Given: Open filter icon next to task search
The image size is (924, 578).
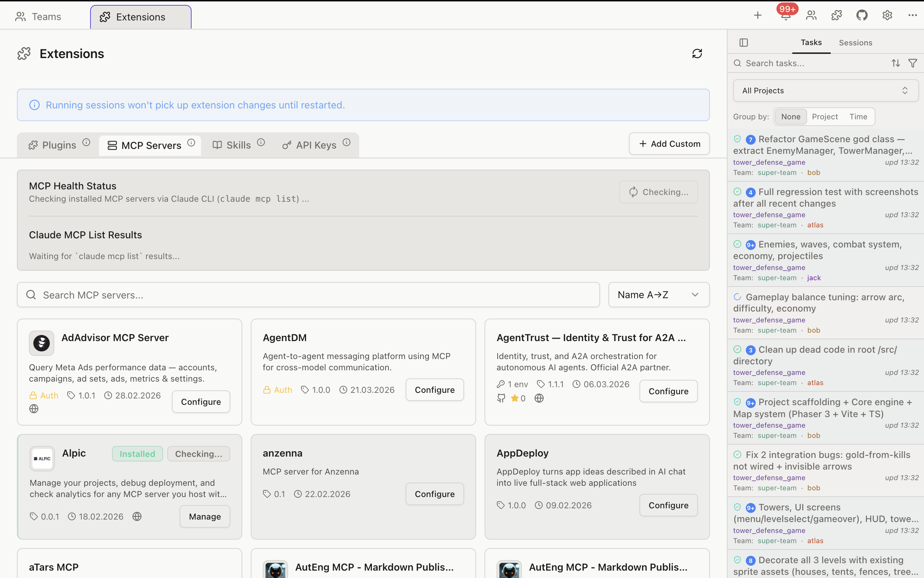Looking at the screenshot, I should (913, 63).
